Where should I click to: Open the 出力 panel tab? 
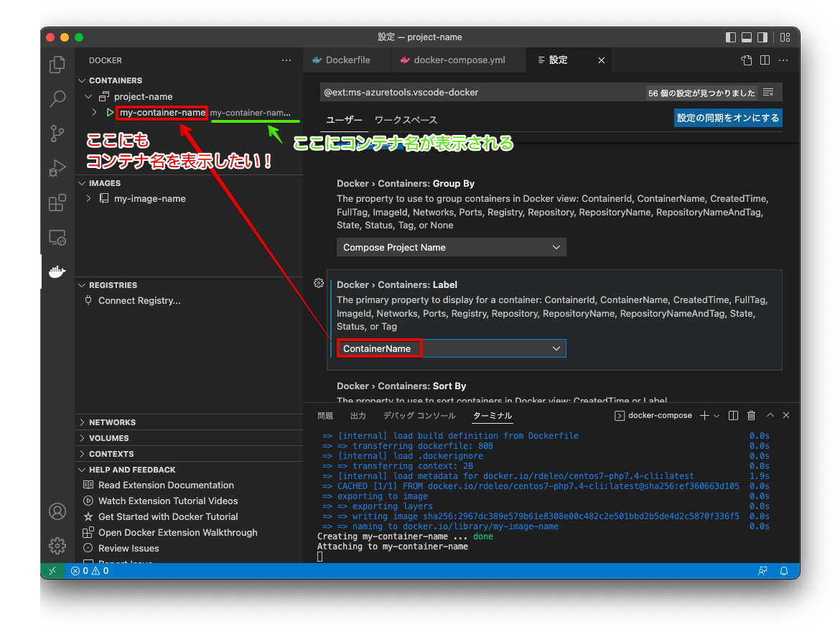(x=358, y=415)
